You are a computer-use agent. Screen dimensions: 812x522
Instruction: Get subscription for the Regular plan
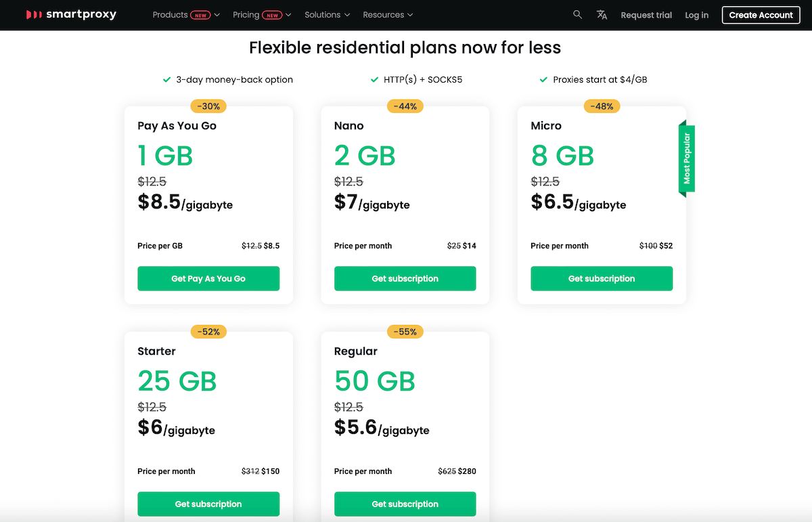coord(405,504)
